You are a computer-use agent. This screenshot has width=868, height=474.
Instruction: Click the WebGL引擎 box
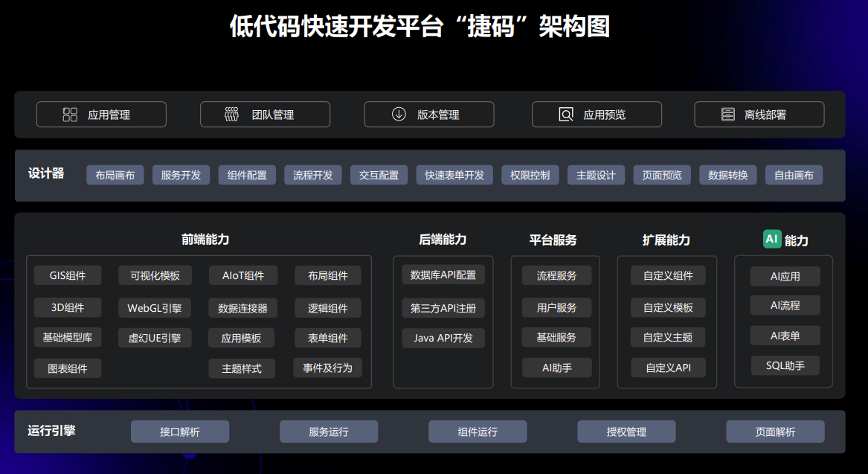155,308
